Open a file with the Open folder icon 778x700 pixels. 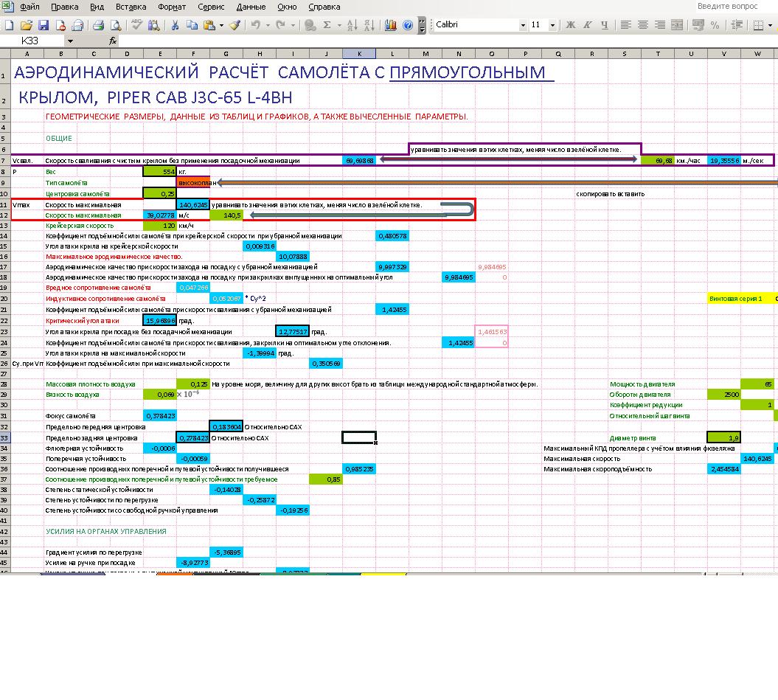(x=27, y=25)
